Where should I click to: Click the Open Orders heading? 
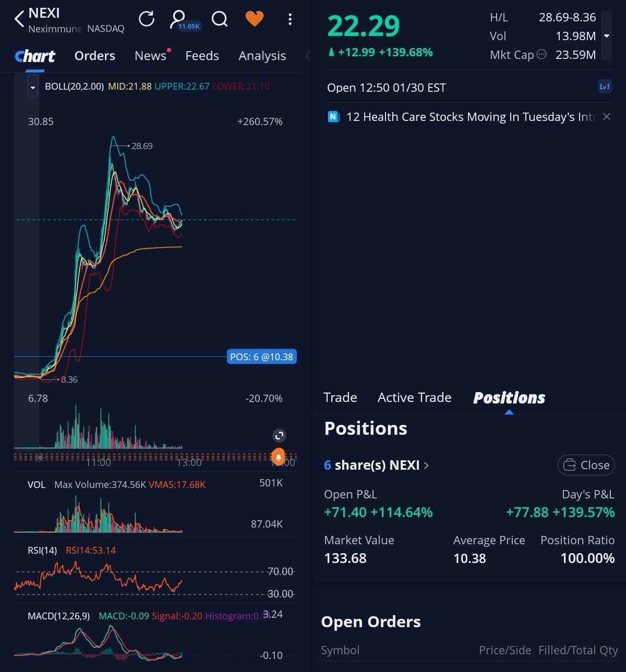click(x=370, y=622)
